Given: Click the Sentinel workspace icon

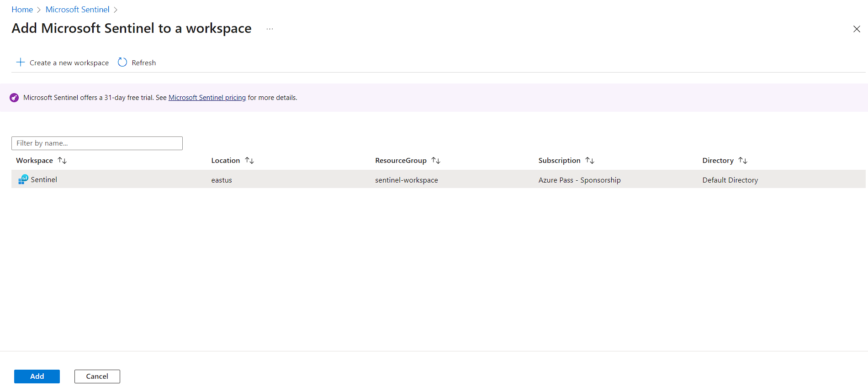Looking at the screenshot, I should [x=23, y=179].
